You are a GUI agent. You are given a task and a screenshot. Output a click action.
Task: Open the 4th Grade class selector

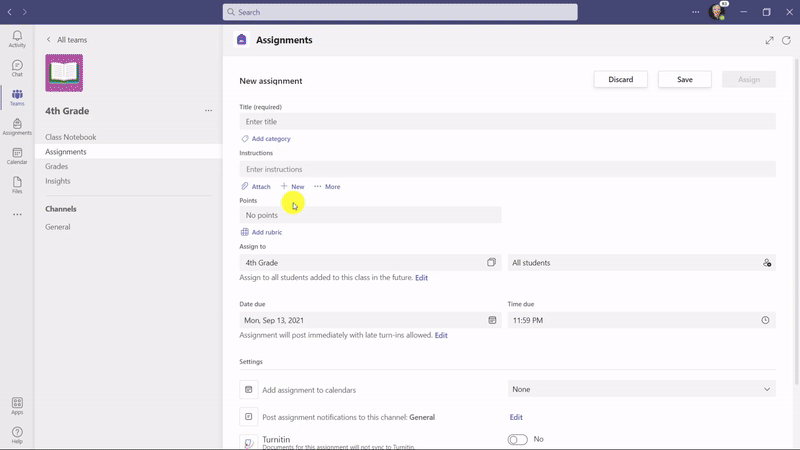pyautogui.click(x=370, y=263)
